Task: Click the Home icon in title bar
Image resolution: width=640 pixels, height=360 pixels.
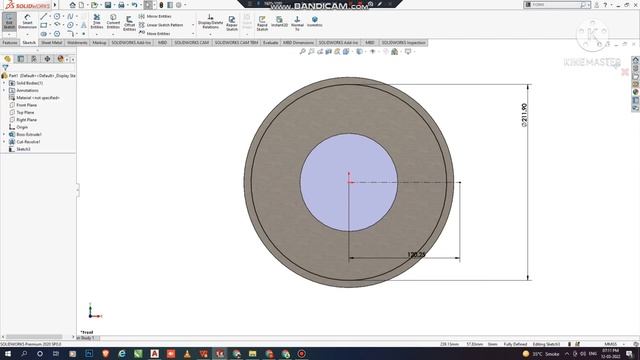Action: coord(72,5)
